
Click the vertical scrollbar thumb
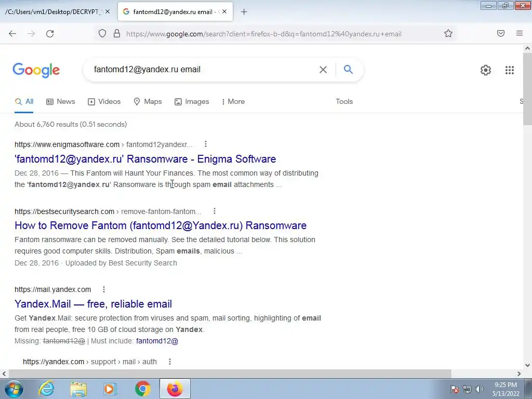528,89
